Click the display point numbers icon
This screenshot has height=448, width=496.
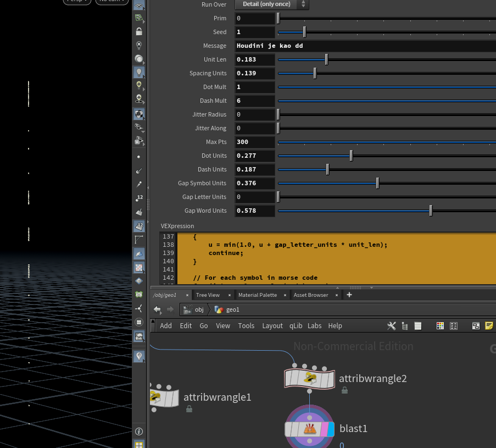[139, 198]
